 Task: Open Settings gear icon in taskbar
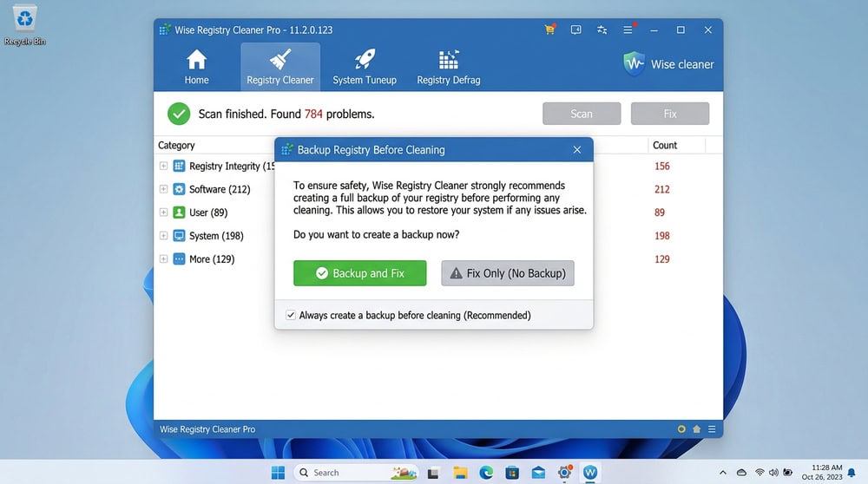click(x=564, y=473)
